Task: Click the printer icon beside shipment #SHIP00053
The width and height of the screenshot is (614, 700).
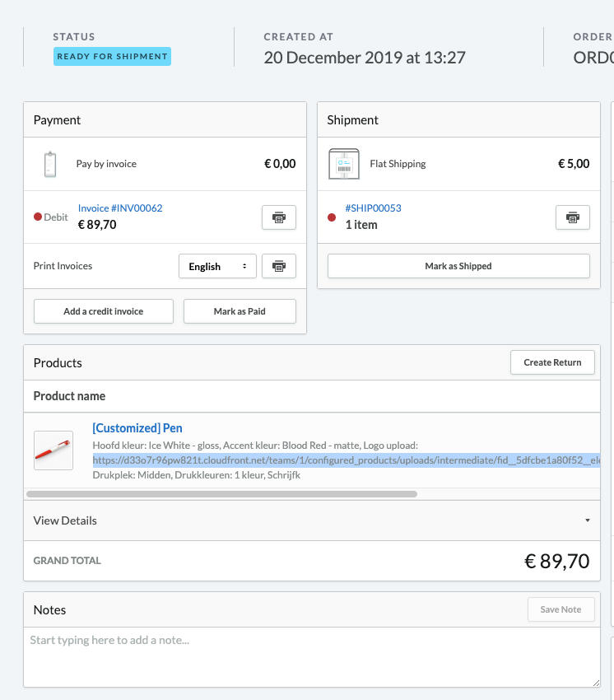Action: 572,217
